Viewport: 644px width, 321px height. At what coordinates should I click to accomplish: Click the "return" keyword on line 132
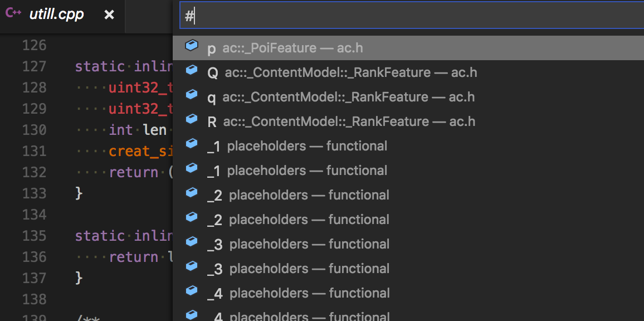point(133,172)
